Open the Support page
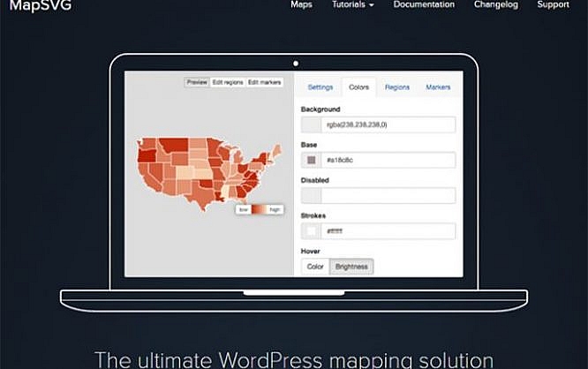Viewport: 588px width, 369px height. pyautogui.click(x=553, y=4)
